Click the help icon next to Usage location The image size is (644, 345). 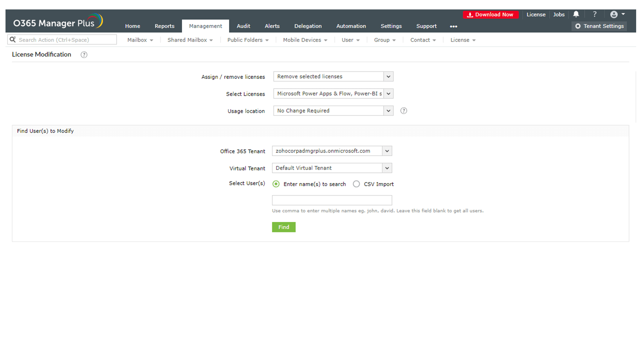(x=404, y=111)
